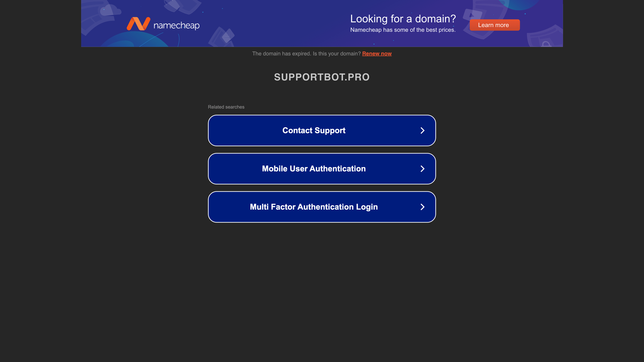The width and height of the screenshot is (644, 362).
Task: Open Contact Support related search
Action: pos(322,130)
